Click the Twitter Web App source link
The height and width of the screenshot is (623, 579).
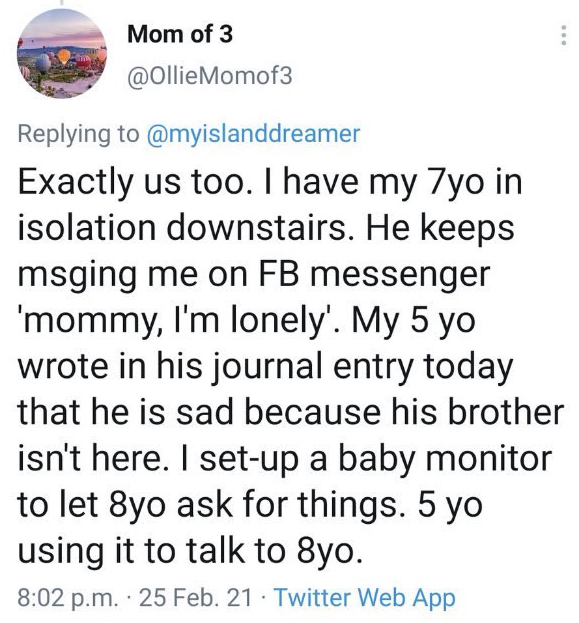(x=365, y=597)
